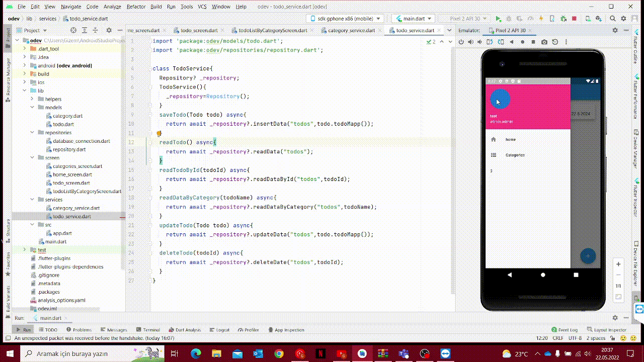Tap the drawer avatar circle in phone
The image size is (644, 362).
[500, 99]
